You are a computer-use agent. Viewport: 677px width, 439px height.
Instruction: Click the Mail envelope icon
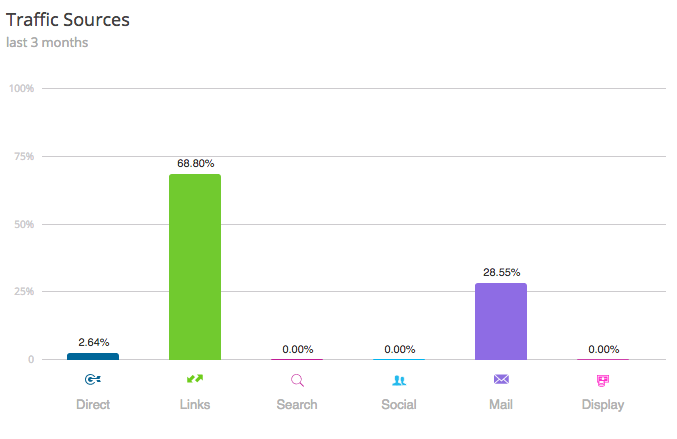[x=501, y=380]
